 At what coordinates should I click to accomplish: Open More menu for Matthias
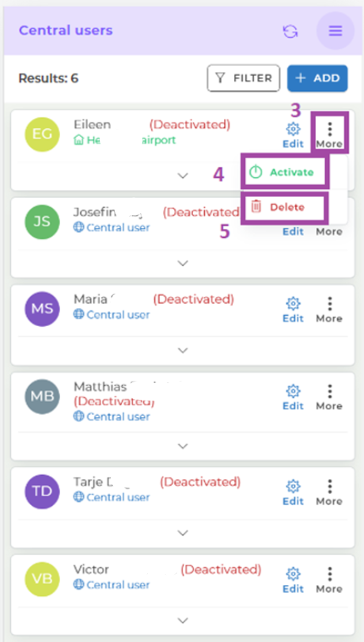(329, 397)
